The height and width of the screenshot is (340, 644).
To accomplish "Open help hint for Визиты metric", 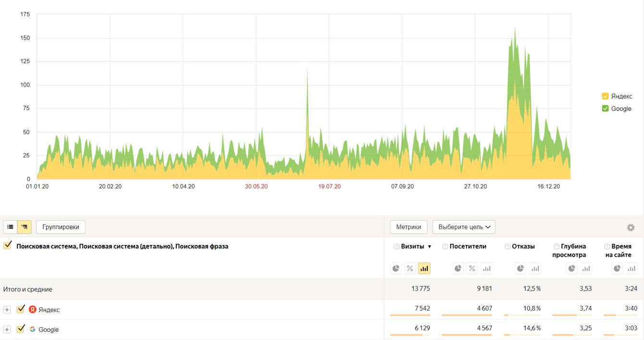I will pos(396,247).
